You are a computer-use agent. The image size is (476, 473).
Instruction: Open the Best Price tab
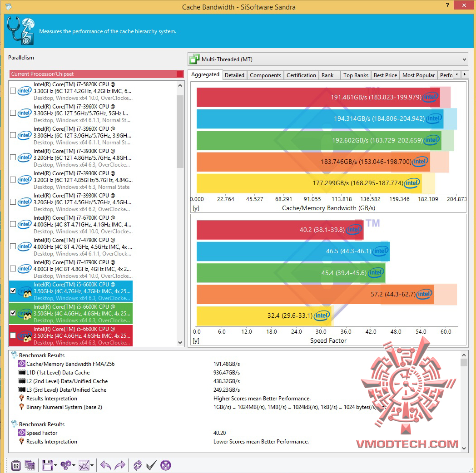coord(385,75)
